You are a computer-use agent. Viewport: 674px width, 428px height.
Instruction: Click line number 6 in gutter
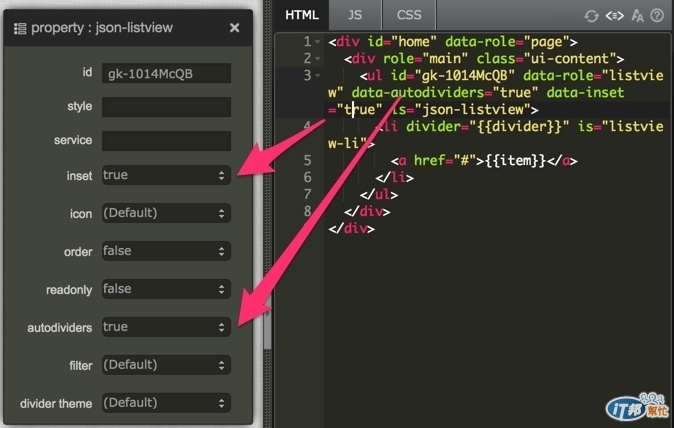[x=307, y=177]
